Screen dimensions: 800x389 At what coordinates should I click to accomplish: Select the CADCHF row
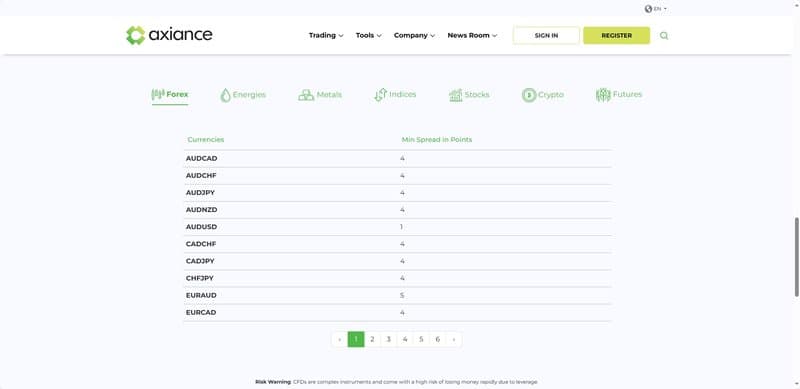[x=397, y=244]
